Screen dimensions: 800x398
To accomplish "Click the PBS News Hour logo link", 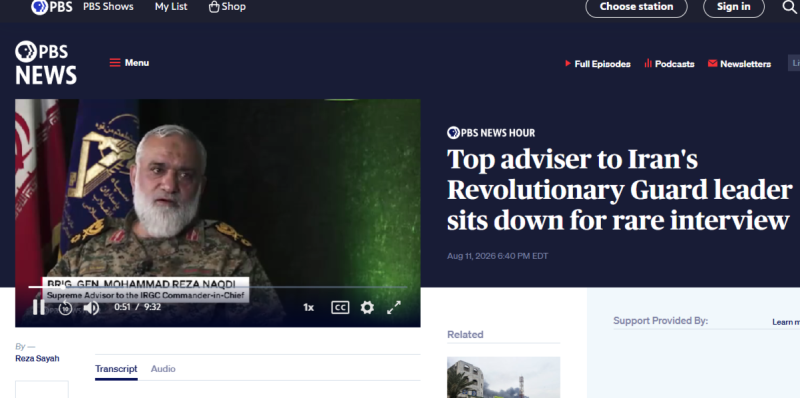I will (x=491, y=133).
